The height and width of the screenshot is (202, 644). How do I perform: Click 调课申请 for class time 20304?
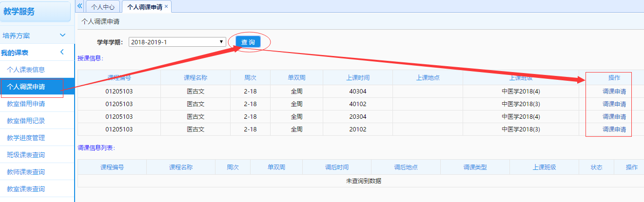[x=614, y=116]
